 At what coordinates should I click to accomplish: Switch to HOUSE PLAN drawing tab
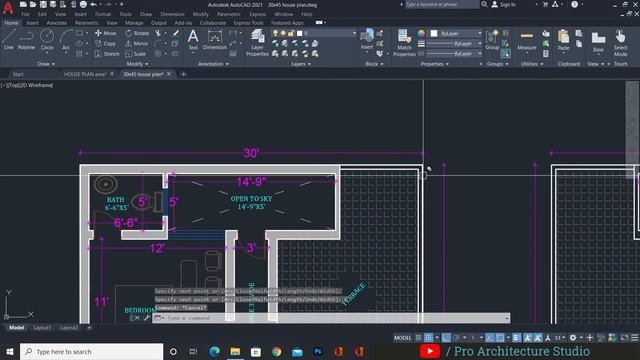84,74
